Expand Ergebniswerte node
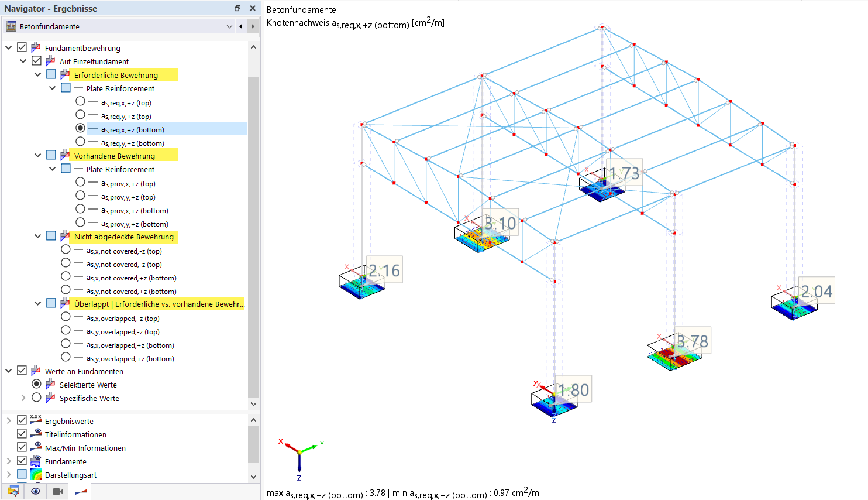Viewport: 868px width, 500px height. coord(9,420)
